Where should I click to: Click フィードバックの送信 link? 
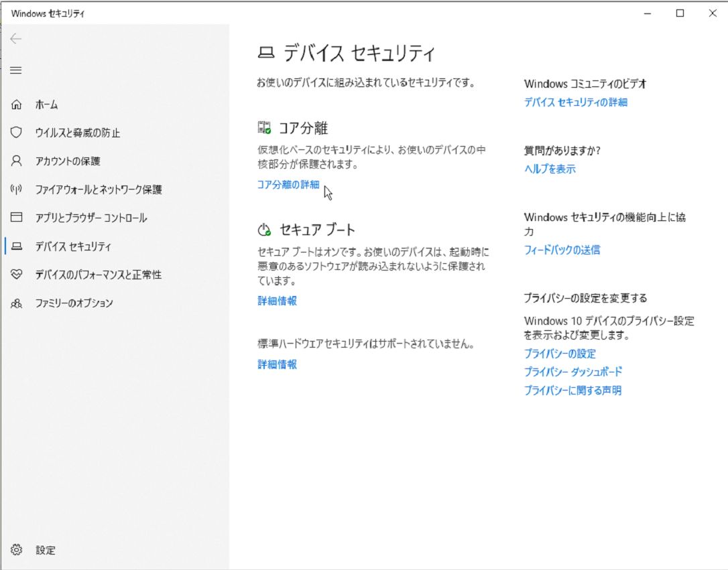pyautogui.click(x=563, y=249)
